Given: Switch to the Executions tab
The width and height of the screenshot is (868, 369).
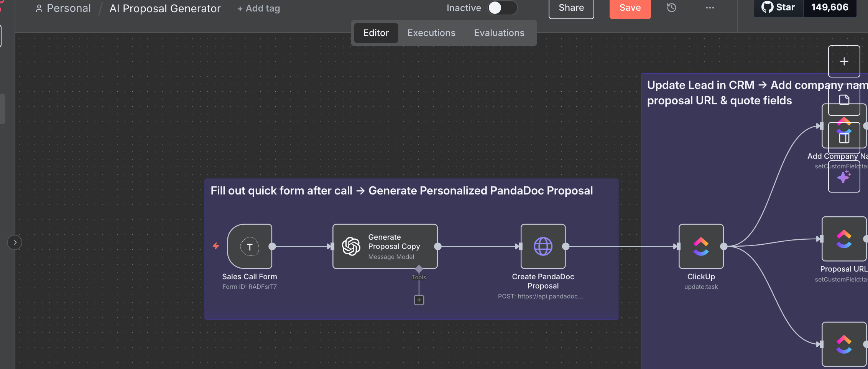Looking at the screenshot, I should click(431, 33).
